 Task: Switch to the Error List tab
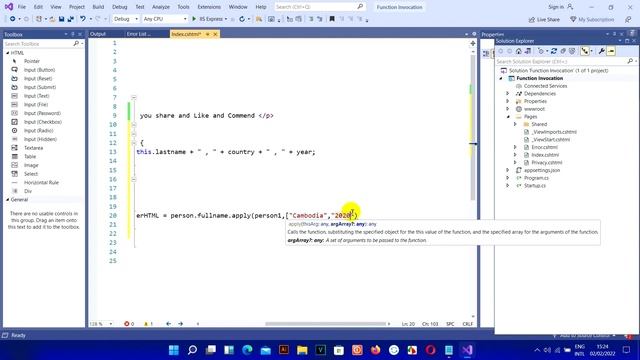coord(138,34)
